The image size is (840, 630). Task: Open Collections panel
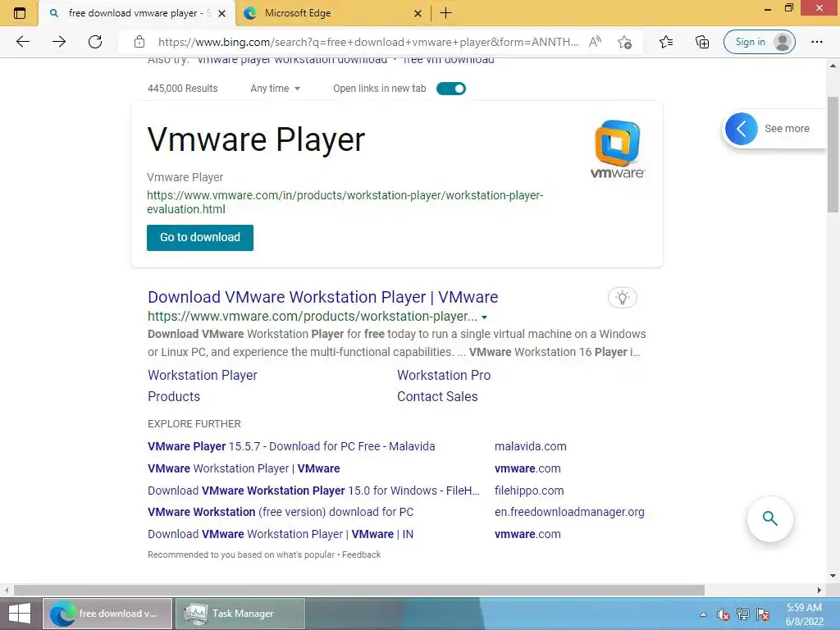pyautogui.click(x=702, y=42)
